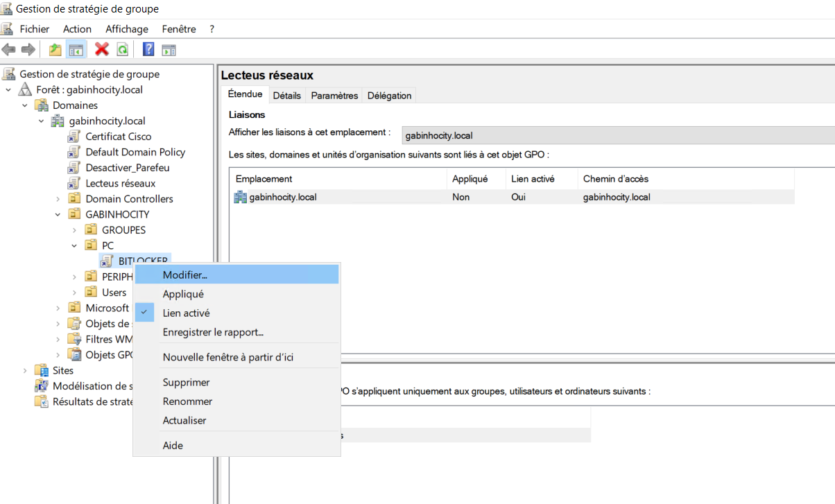This screenshot has height=504, width=835.
Task: Click the show/hide console tree icon
Action: [x=76, y=49]
